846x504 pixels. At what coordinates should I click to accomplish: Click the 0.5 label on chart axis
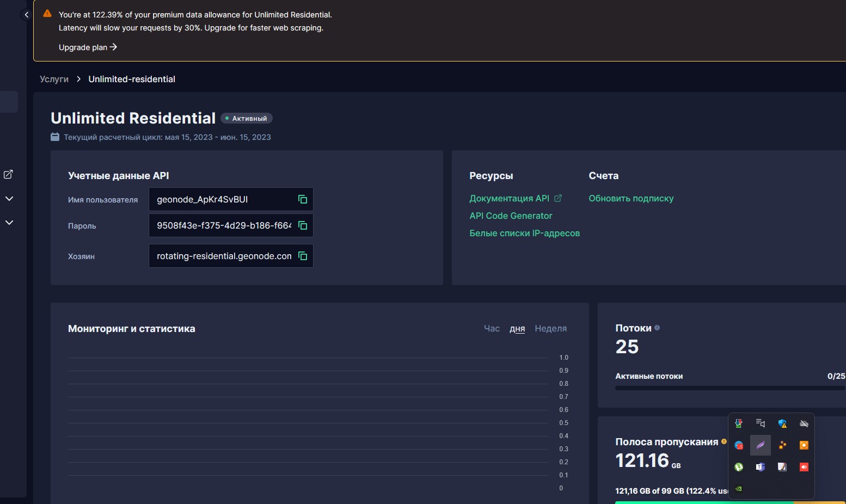coord(563,423)
